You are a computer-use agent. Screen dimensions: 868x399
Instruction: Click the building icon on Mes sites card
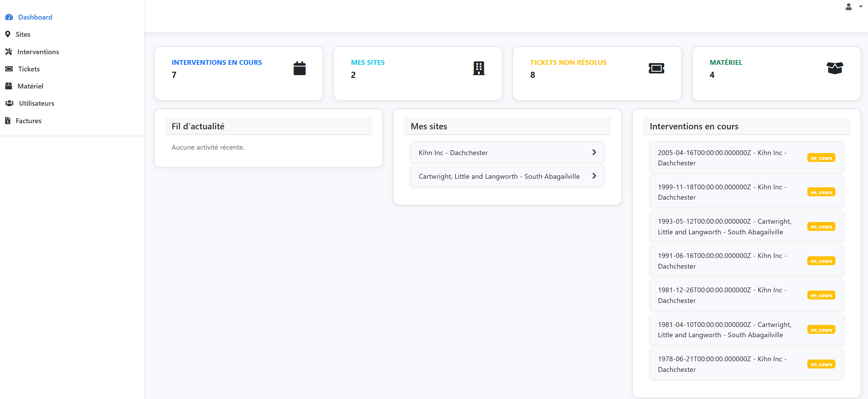tap(478, 68)
